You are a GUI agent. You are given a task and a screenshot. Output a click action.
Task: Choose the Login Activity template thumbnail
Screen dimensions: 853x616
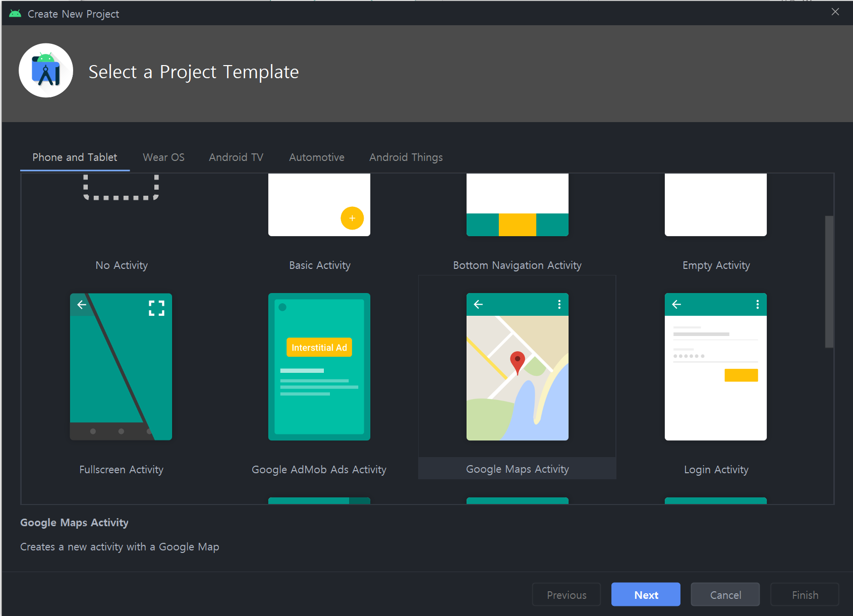coord(716,367)
